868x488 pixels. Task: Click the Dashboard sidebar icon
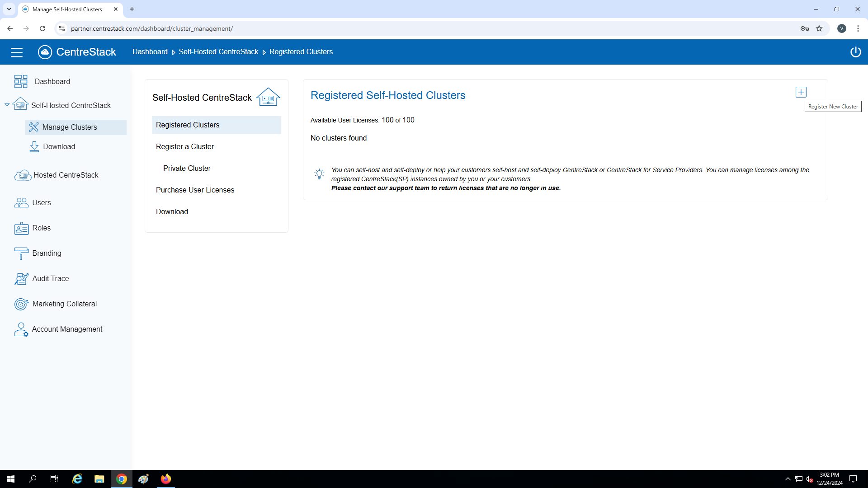[21, 81]
